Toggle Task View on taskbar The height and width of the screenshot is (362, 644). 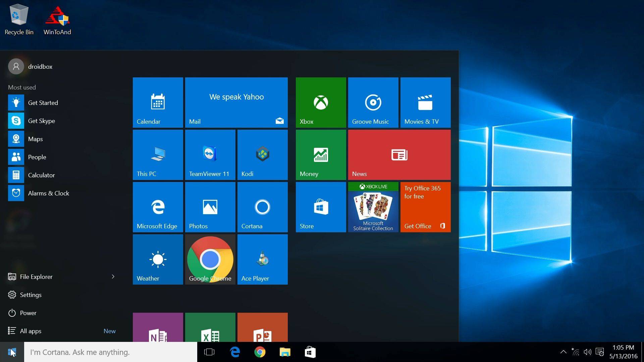pos(209,352)
